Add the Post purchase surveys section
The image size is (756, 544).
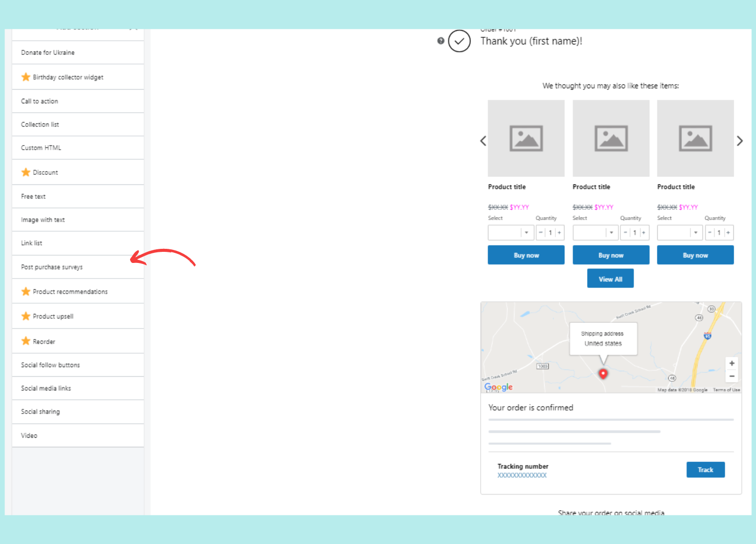coord(78,267)
